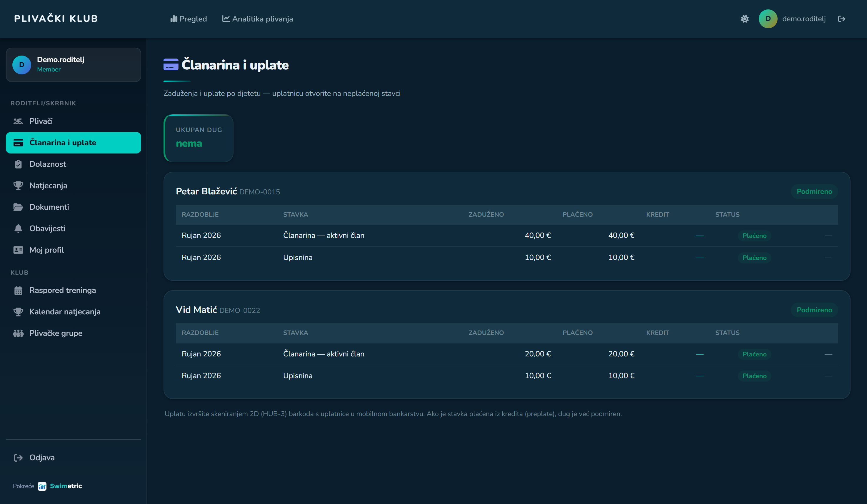Open the Swimetric link in footer
This screenshot has width=867, height=504.
click(66, 486)
